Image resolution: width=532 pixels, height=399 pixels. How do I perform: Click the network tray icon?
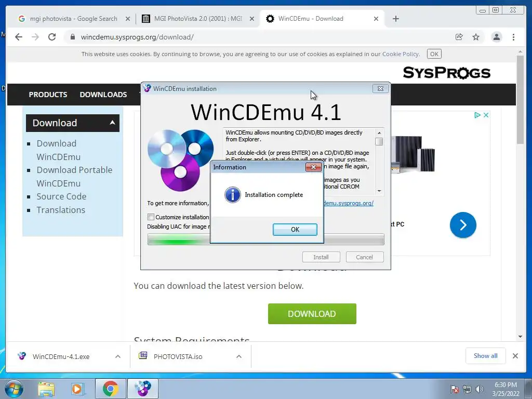pyautogui.click(x=467, y=389)
